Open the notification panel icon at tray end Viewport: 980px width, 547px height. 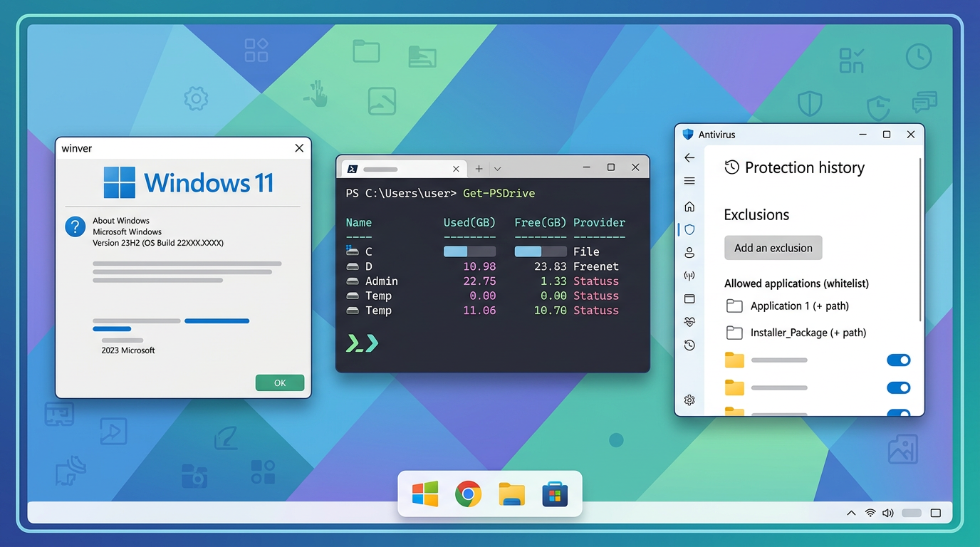(x=936, y=513)
